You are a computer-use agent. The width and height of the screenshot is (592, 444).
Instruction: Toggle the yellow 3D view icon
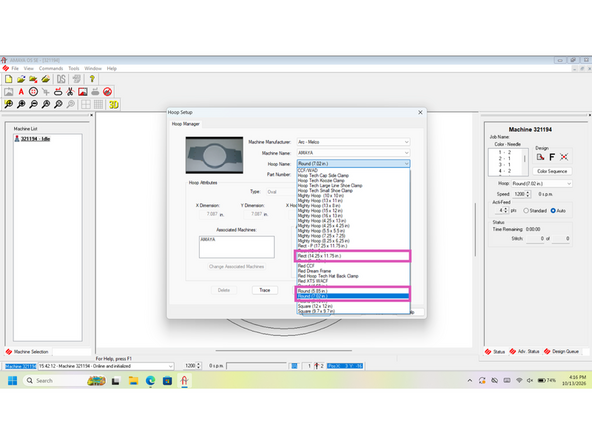114,105
